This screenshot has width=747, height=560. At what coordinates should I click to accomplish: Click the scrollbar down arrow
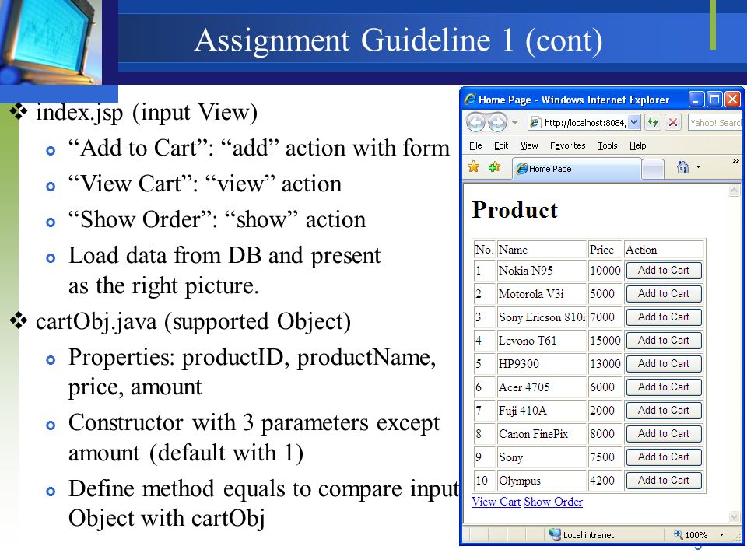pos(734,516)
